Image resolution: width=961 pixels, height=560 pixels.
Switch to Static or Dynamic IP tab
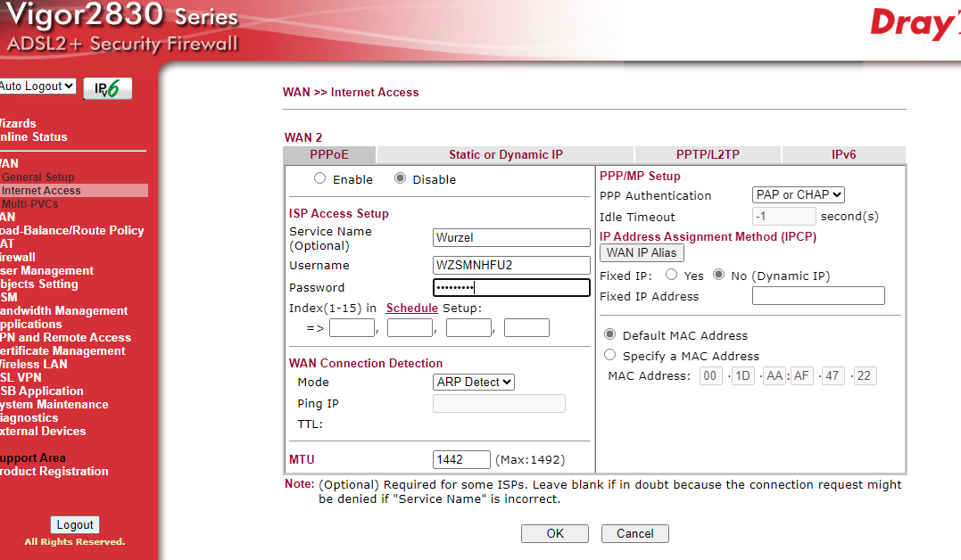(x=505, y=154)
